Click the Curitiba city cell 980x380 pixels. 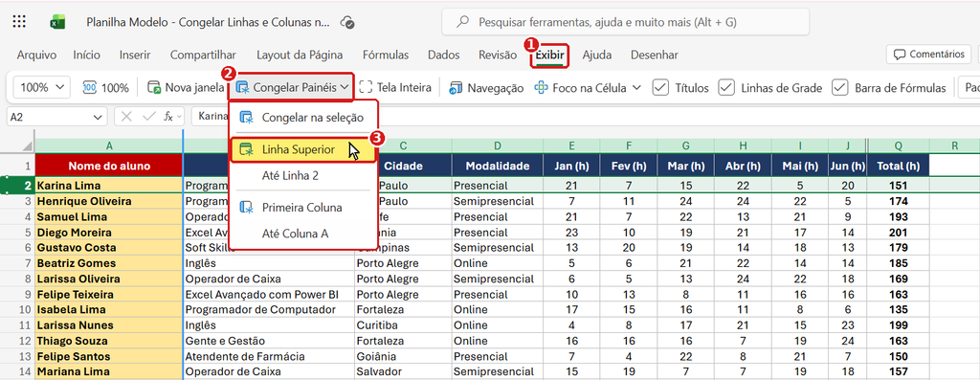pos(403,325)
